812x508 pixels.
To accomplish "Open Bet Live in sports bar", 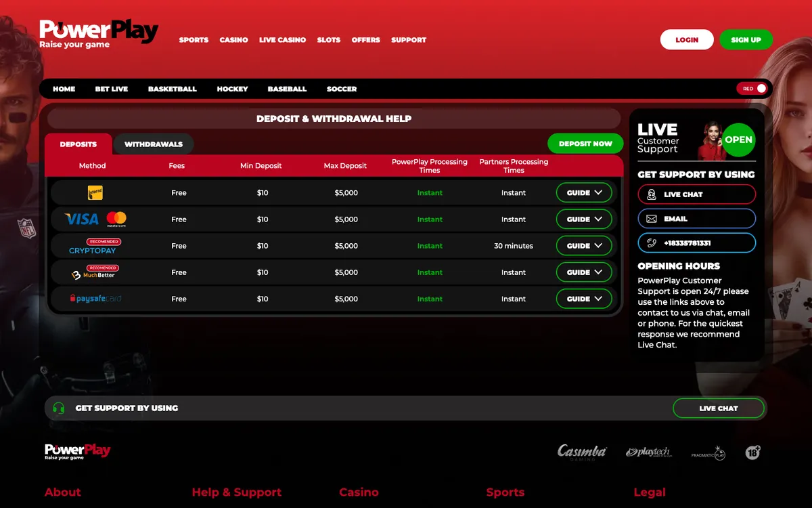I will pyautogui.click(x=112, y=89).
